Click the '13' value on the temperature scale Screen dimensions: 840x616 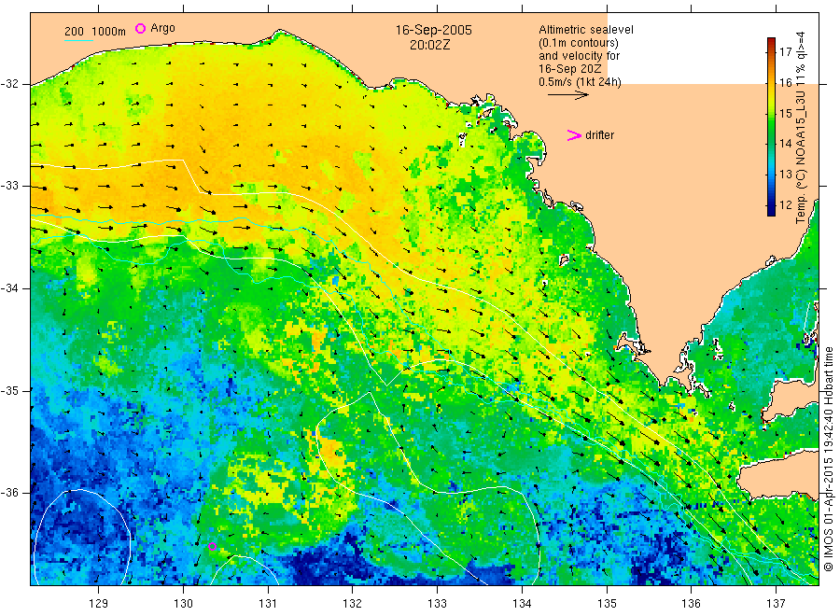(x=785, y=175)
